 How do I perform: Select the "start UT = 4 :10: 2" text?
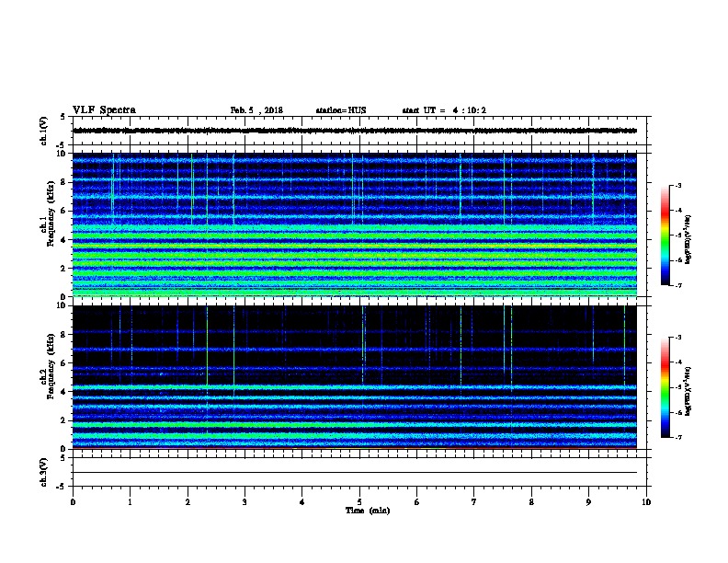(x=444, y=110)
